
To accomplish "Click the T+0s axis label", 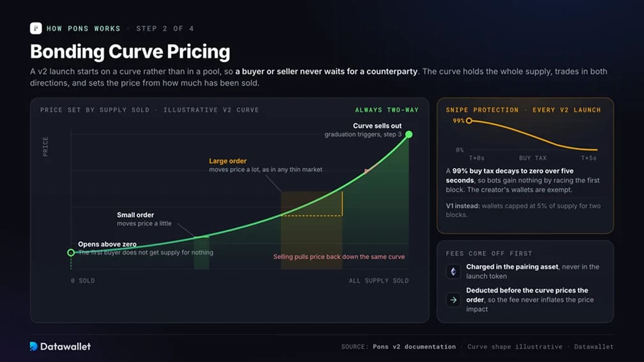I will tap(477, 158).
